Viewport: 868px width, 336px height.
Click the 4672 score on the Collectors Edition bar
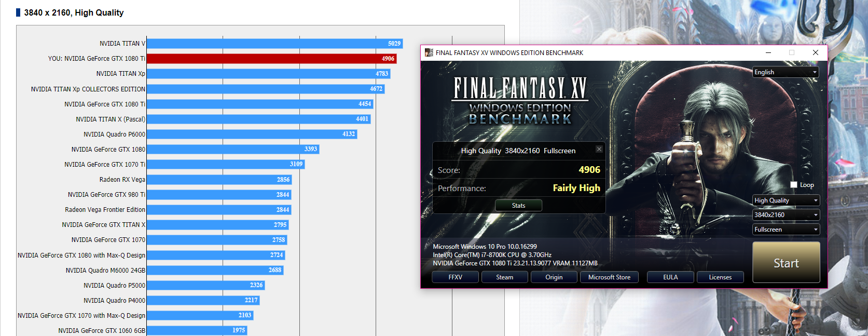point(376,89)
